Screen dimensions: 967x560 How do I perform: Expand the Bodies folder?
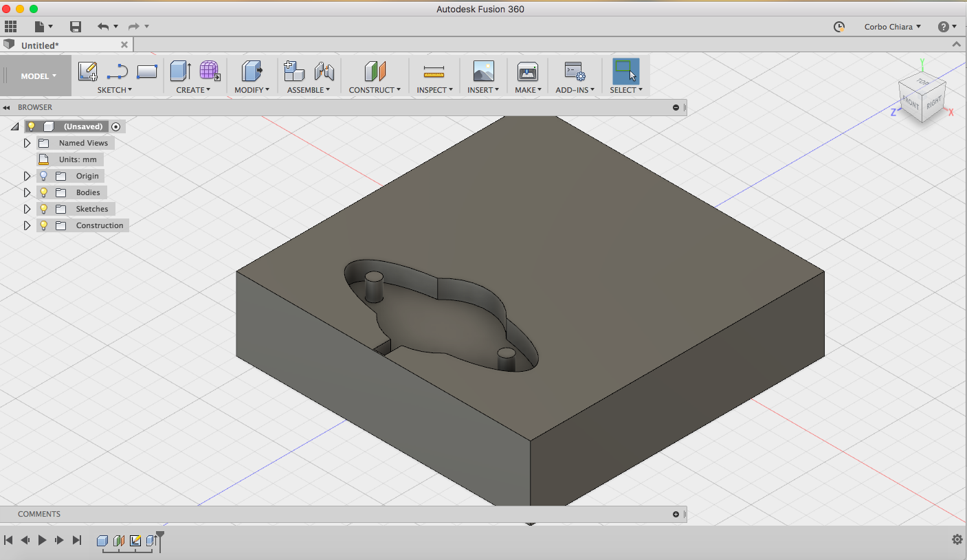pos(27,192)
